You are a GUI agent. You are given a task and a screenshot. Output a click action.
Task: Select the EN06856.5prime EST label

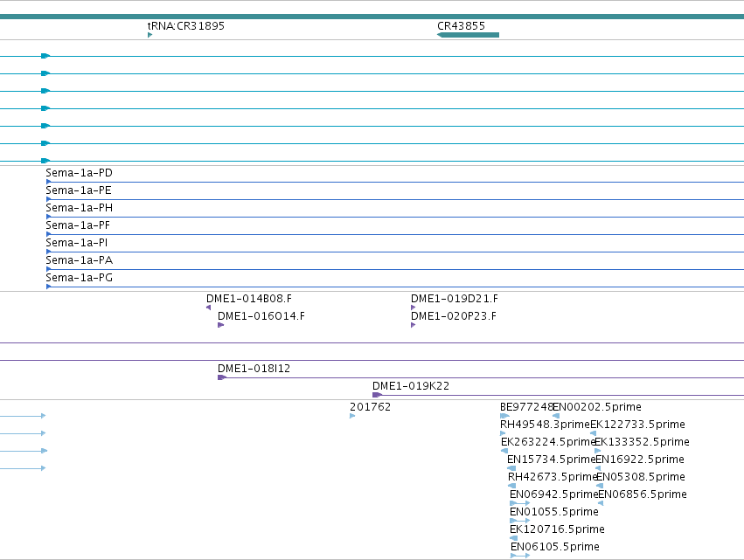[643, 494]
